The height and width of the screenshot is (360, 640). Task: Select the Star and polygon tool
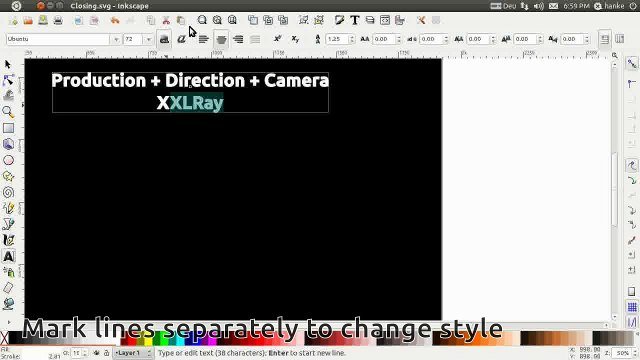(x=8, y=176)
